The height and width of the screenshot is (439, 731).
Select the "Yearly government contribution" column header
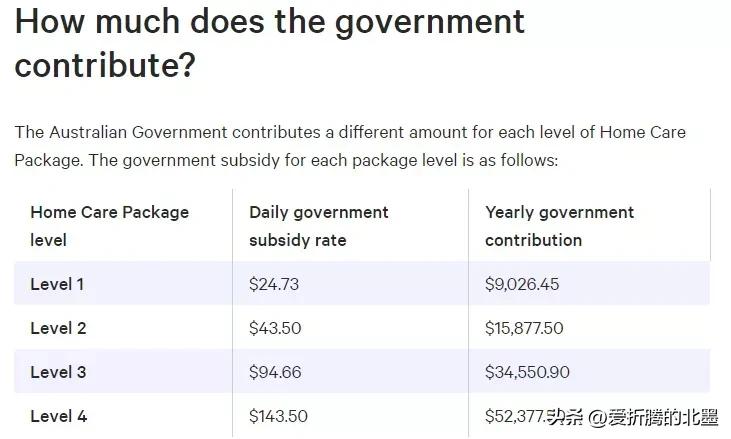(559, 226)
